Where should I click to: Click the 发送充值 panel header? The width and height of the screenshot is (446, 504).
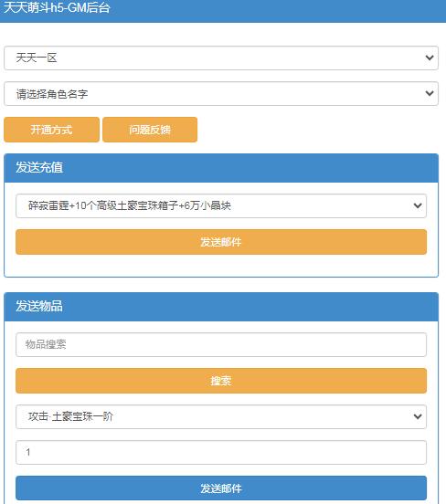click(221, 168)
